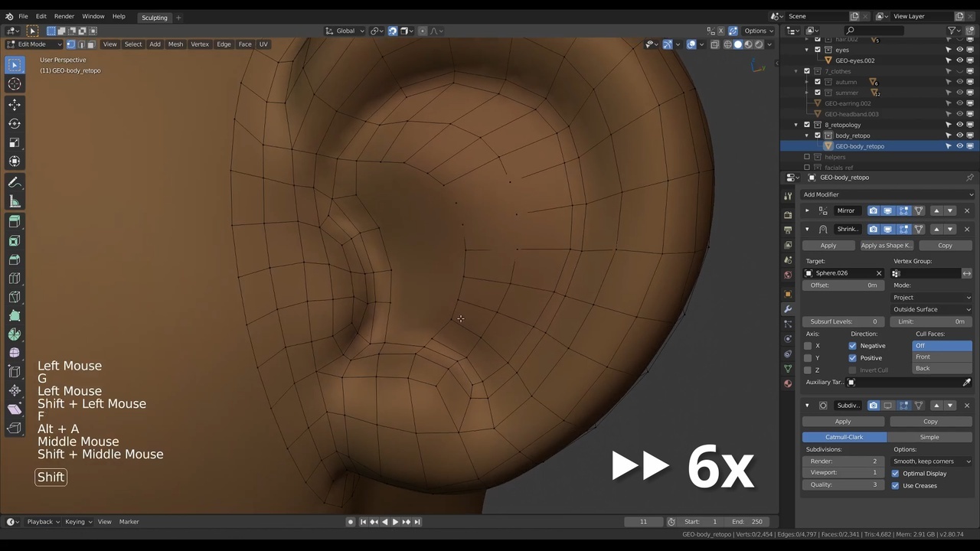Disable the Optimal Display checkbox

point(895,474)
